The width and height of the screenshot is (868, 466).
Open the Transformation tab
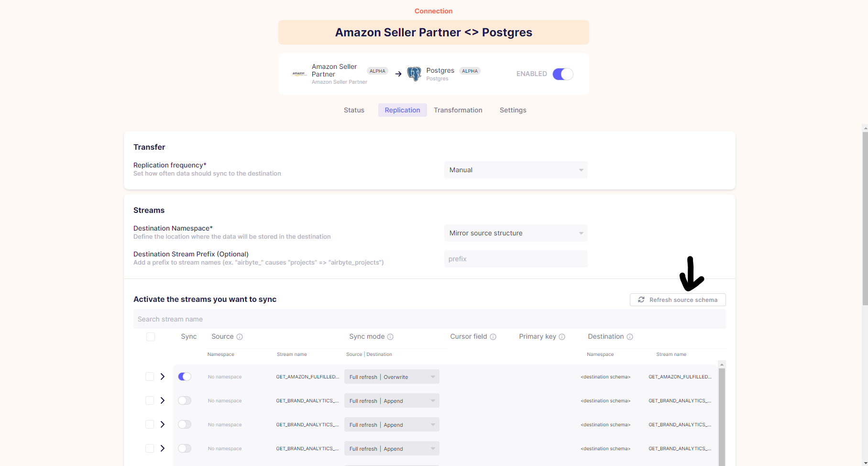point(458,110)
